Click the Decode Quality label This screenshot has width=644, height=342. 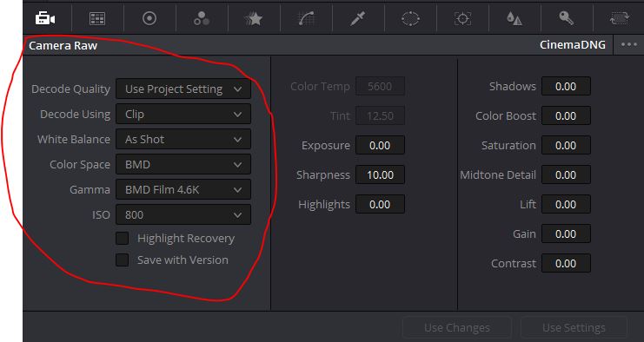point(70,89)
